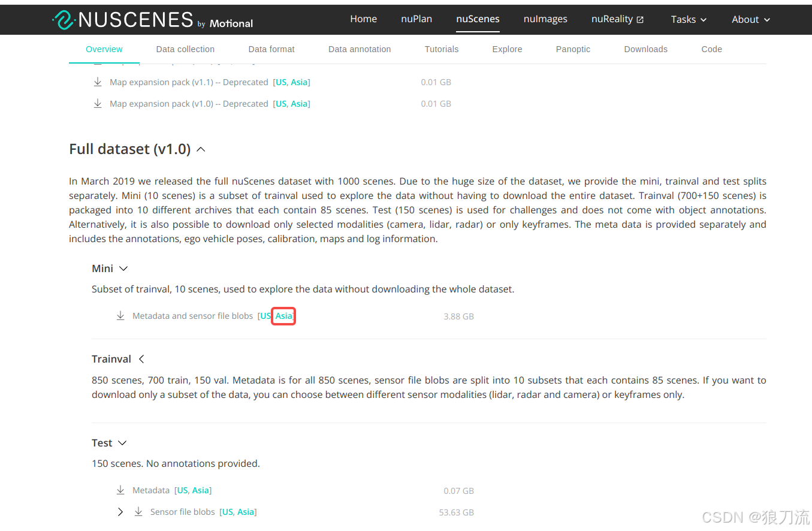The height and width of the screenshot is (531, 812).
Task: Switch to the Data annotation tab
Action: [360, 49]
